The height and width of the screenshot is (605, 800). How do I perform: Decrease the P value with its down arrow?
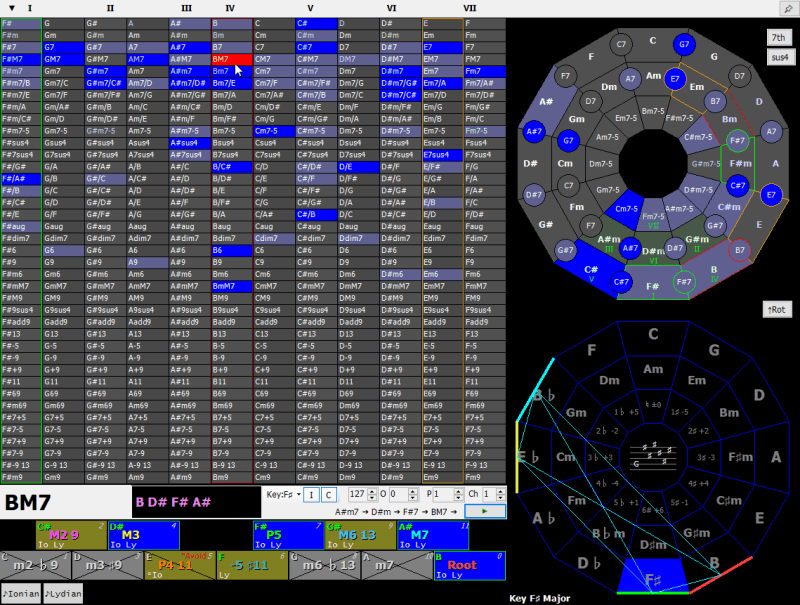459,498
